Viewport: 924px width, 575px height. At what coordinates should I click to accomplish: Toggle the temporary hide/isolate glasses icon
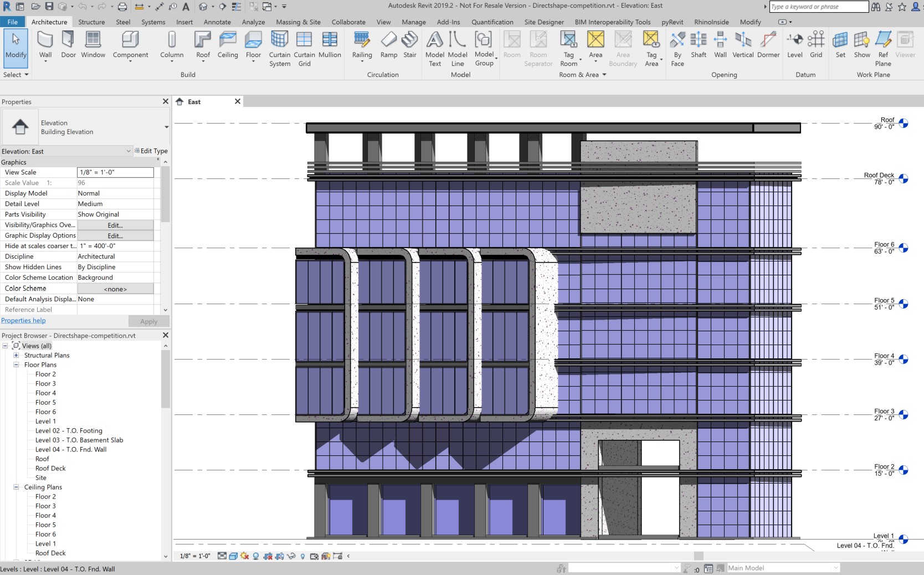click(292, 556)
